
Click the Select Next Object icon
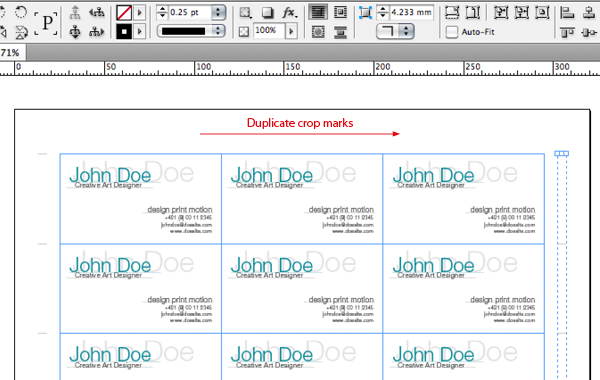pyautogui.click(x=96, y=32)
